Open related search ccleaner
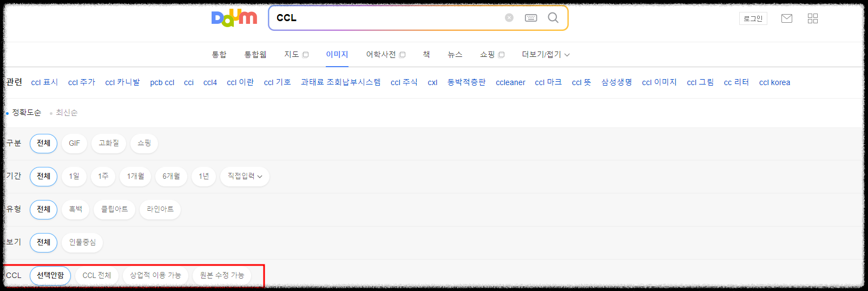 [x=510, y=82]
